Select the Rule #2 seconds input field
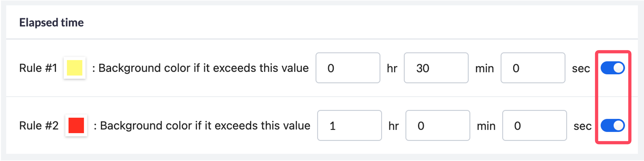This screenshot has width=644, height=161. (x=534, y=125)
